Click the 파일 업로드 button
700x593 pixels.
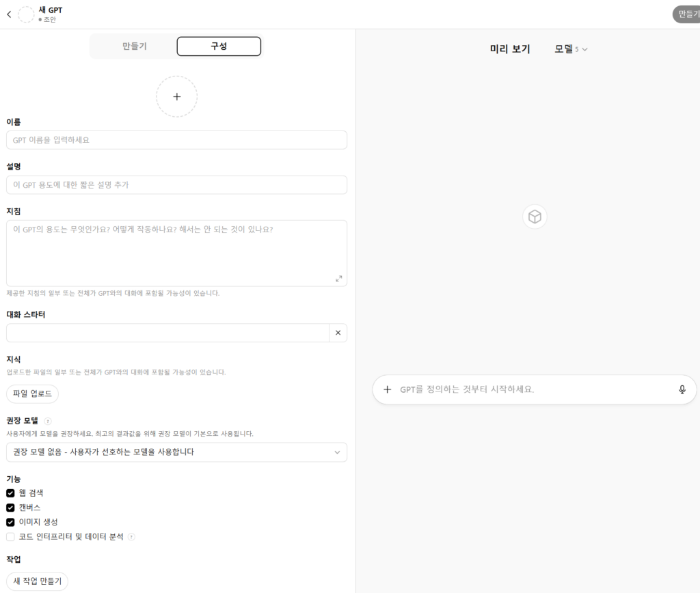click(x=32, y=394)
